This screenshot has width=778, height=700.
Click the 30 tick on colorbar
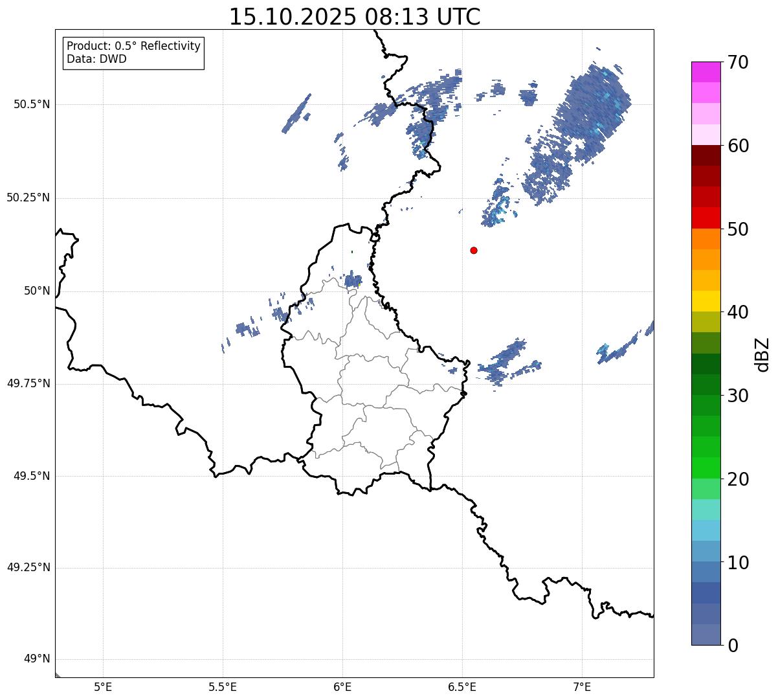(737, 396)
